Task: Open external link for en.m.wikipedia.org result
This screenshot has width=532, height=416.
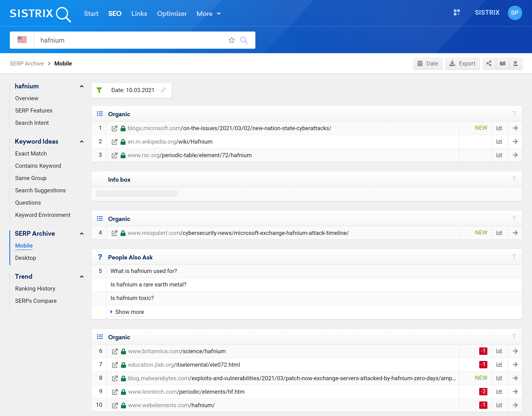Action: point(115,142)
